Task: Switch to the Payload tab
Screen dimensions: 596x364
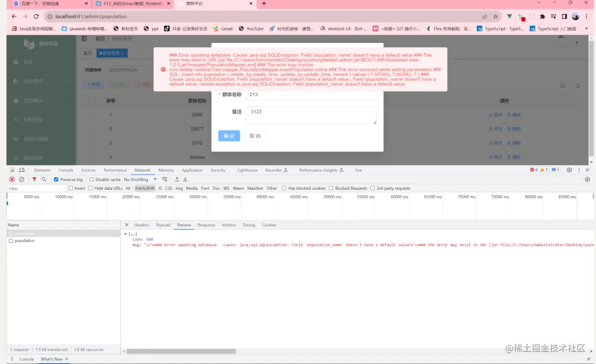Action: click(163, 225)
